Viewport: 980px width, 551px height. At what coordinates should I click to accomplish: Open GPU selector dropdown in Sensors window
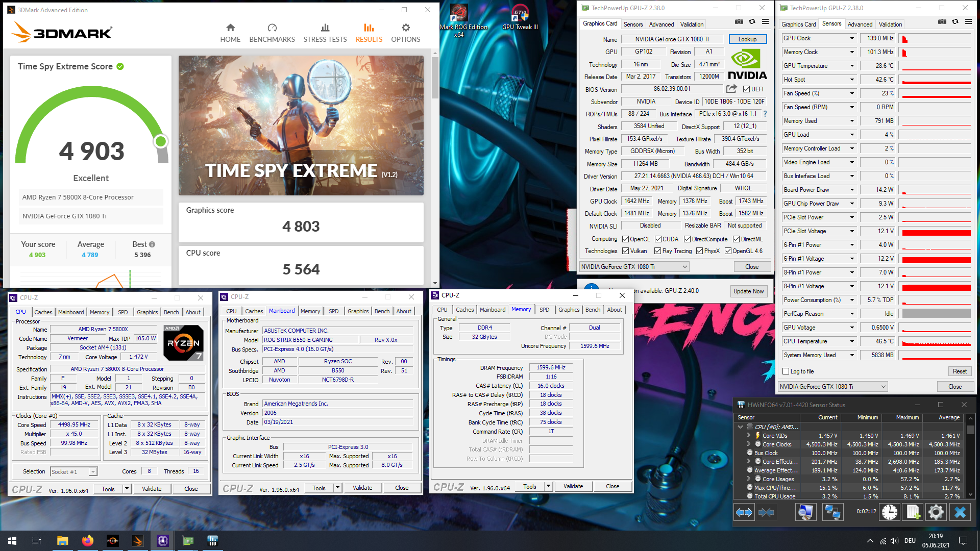click(833, 387)
